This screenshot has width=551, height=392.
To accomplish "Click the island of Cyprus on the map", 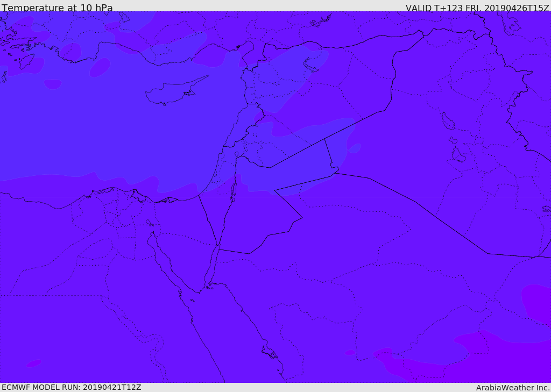I will click(173, 92).
